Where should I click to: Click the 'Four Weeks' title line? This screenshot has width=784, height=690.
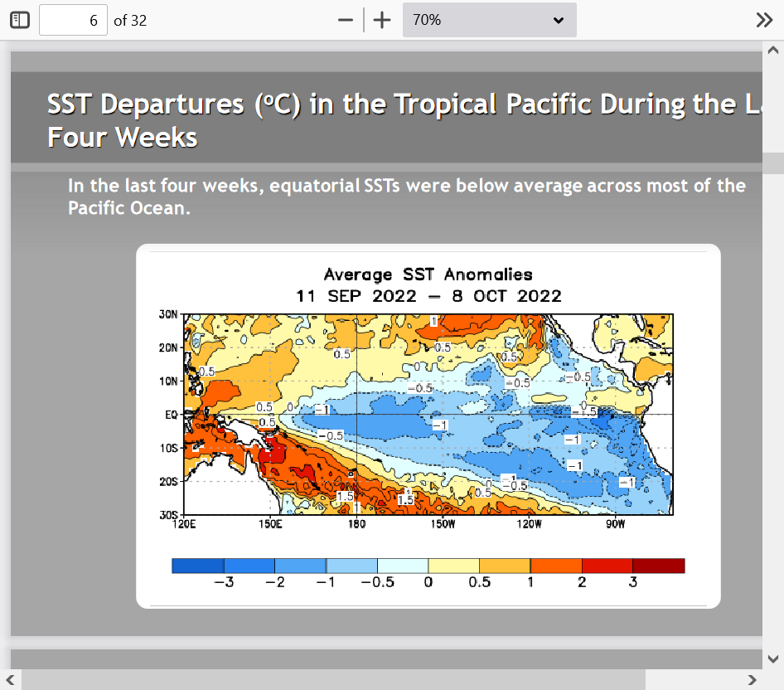(x=123, y=137)
